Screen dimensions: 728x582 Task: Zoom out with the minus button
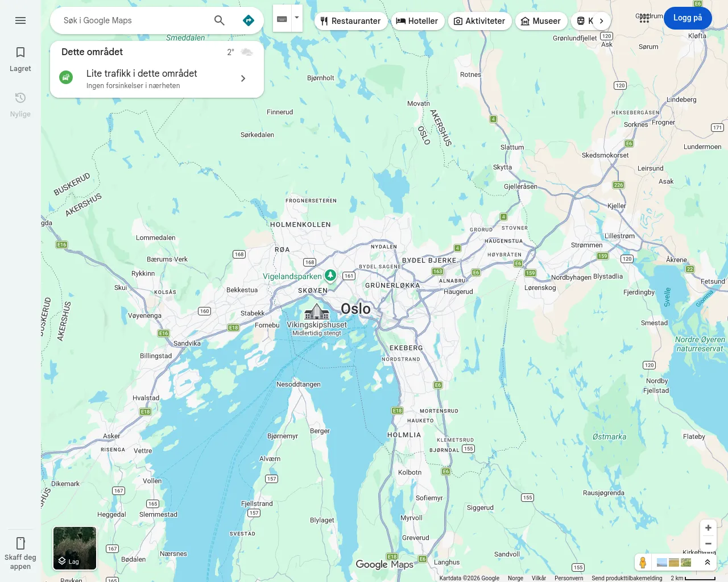tap(708, 544)
